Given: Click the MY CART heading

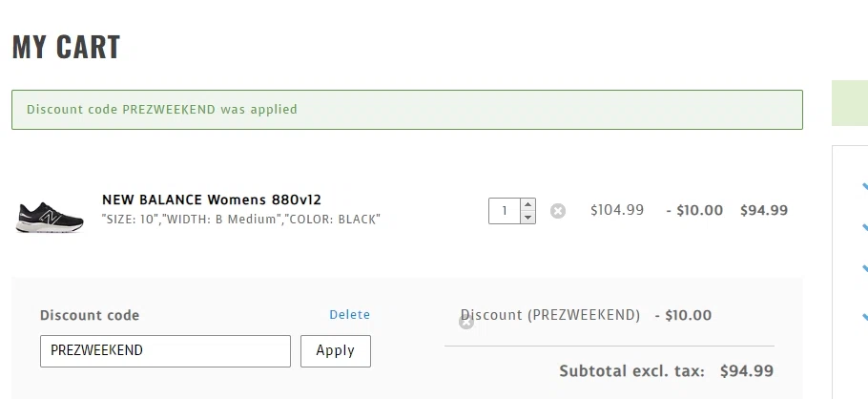Looking at the screenshot, I should (x=66, y=47).
